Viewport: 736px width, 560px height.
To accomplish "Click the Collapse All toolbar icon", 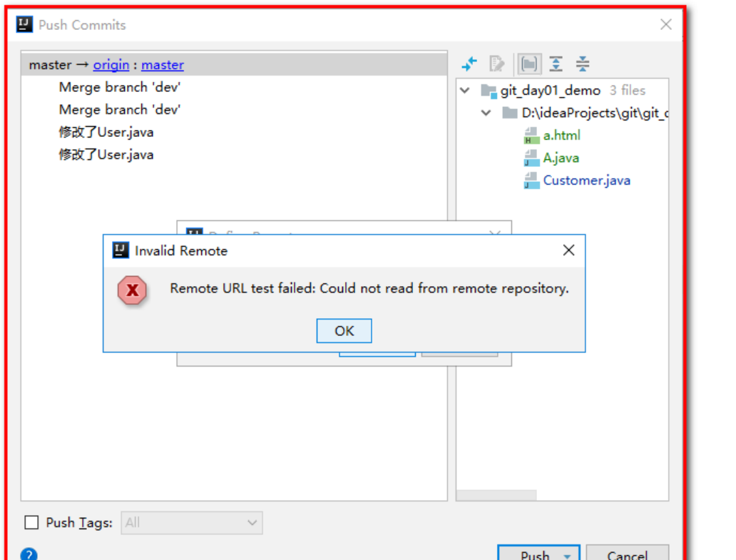I will pos(583,63).
